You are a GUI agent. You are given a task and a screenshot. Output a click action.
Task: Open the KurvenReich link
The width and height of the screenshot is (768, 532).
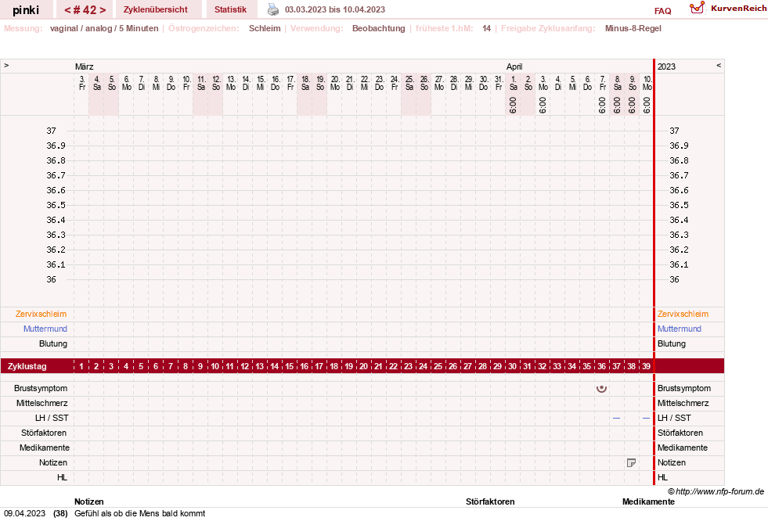pyautogui.click(x=738, y=9)
